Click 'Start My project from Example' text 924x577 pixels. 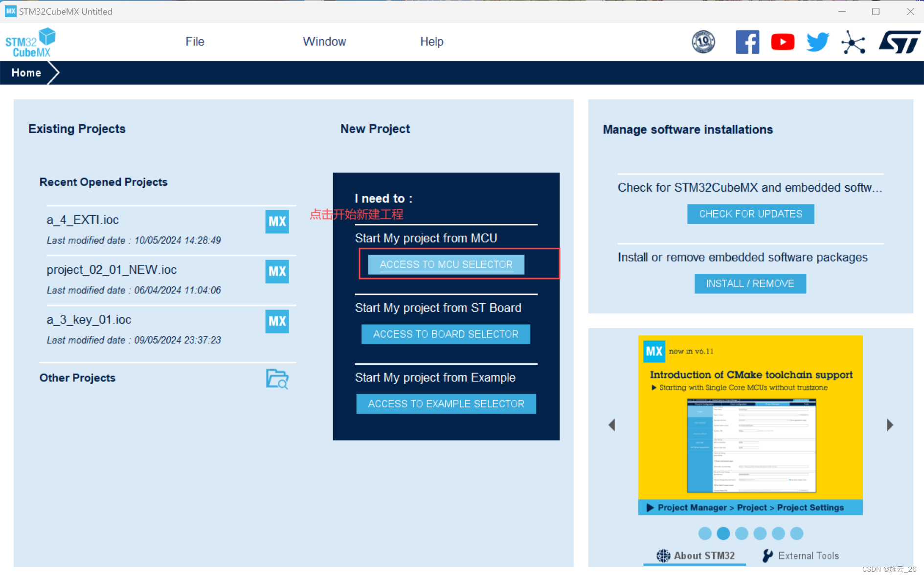tap(435, 377)
